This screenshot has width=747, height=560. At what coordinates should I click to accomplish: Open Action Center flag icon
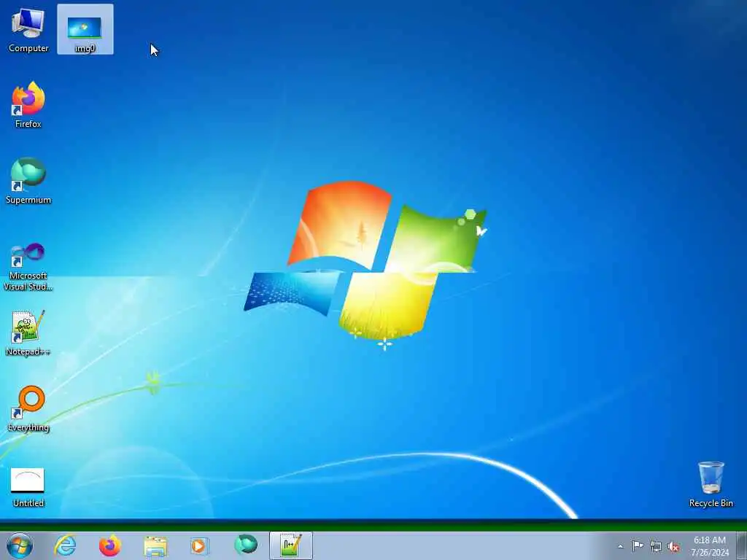[x=638, y=545]
